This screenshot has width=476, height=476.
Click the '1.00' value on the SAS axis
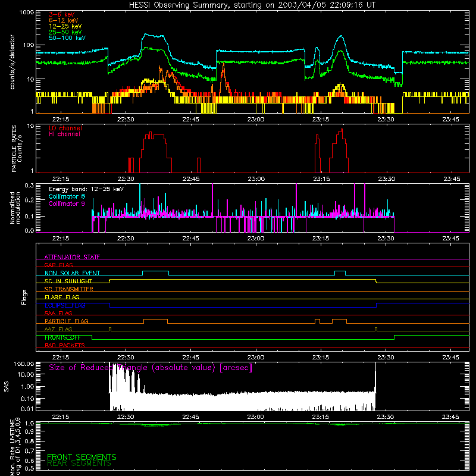27,387
